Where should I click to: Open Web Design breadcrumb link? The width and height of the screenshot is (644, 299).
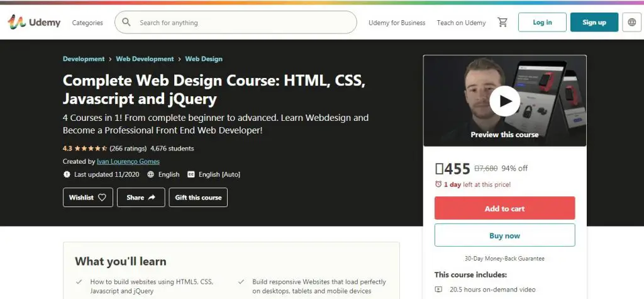[204, 59]
